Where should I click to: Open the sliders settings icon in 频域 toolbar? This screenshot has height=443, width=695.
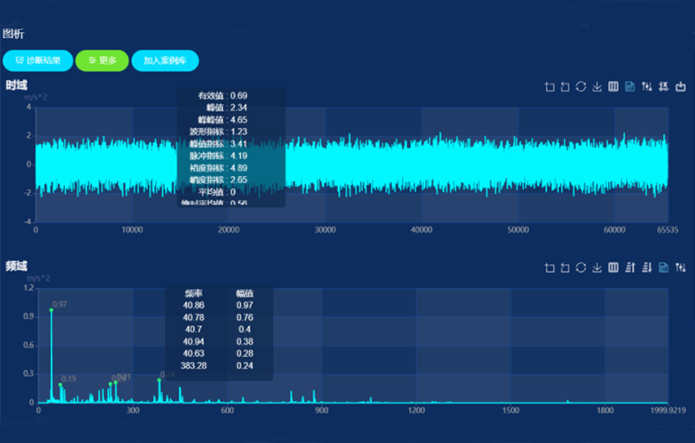(681, 268)
